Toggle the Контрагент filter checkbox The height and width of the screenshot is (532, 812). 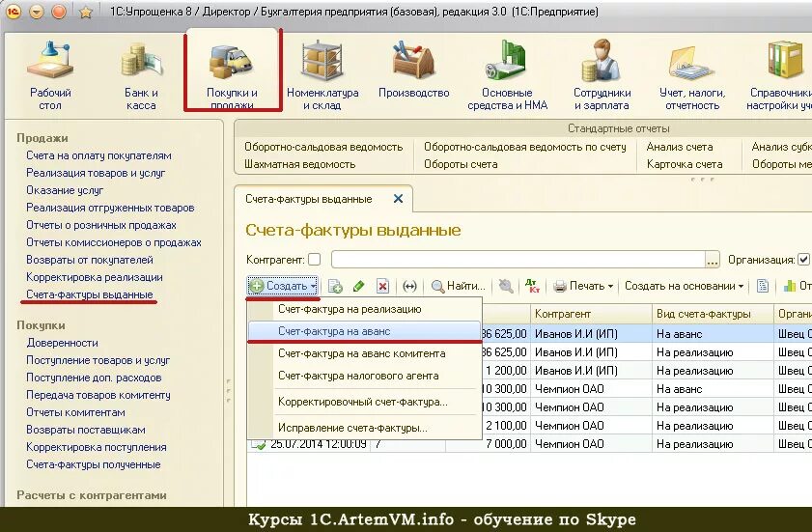(x=314, y=259)
